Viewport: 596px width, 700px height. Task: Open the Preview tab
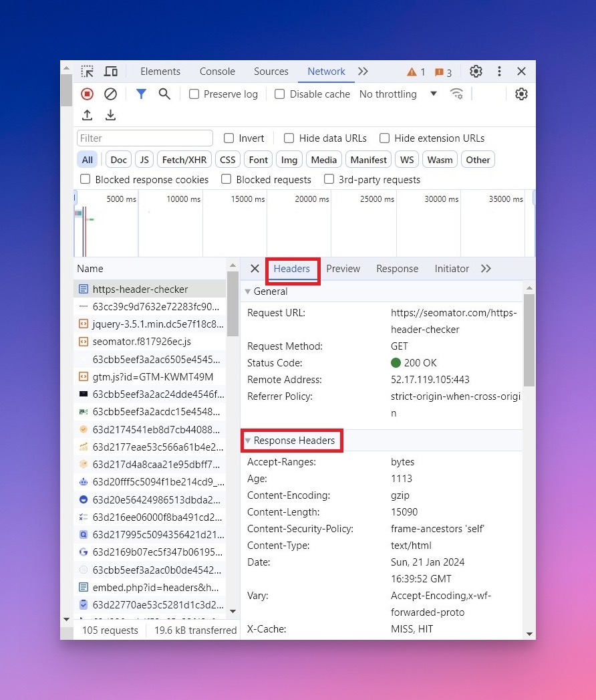[x=343, y=268]
